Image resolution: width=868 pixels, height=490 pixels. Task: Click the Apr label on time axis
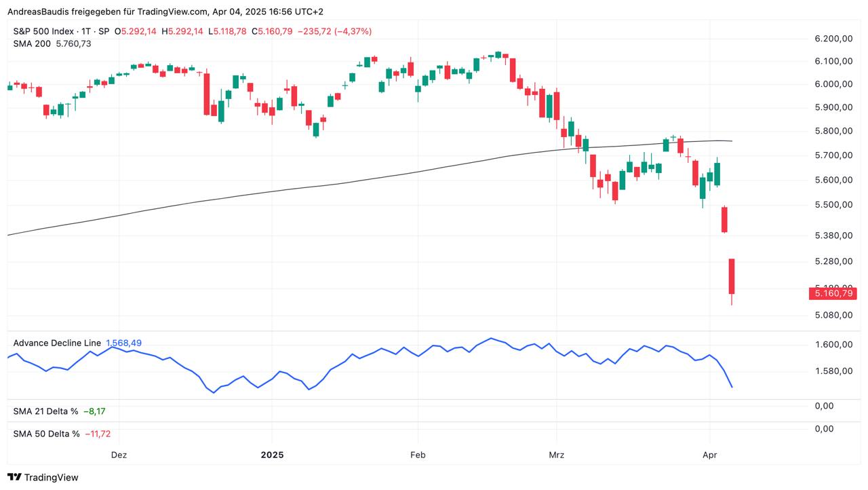pos(709,455)
